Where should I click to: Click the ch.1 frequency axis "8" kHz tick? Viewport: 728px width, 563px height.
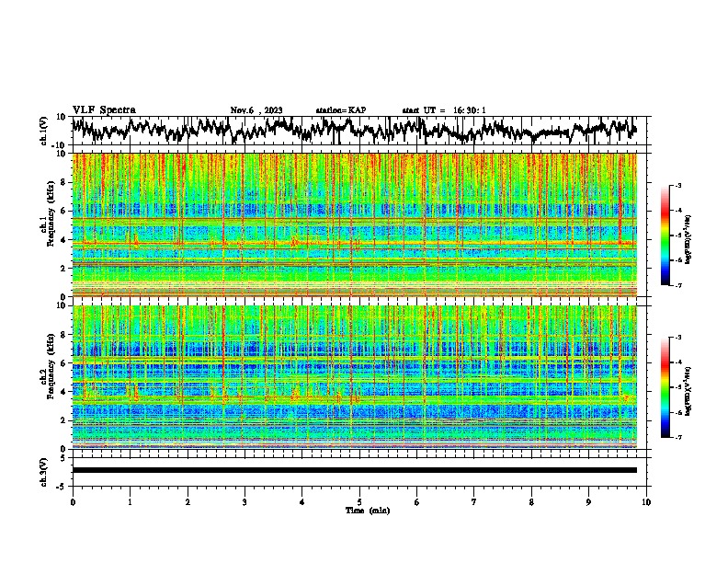click(64, 182)
